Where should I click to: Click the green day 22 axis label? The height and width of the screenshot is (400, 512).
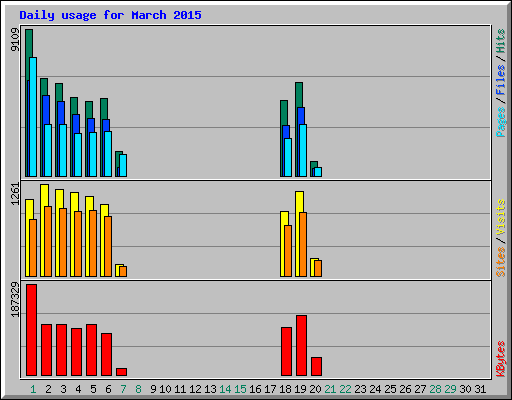tap(345, 389)
